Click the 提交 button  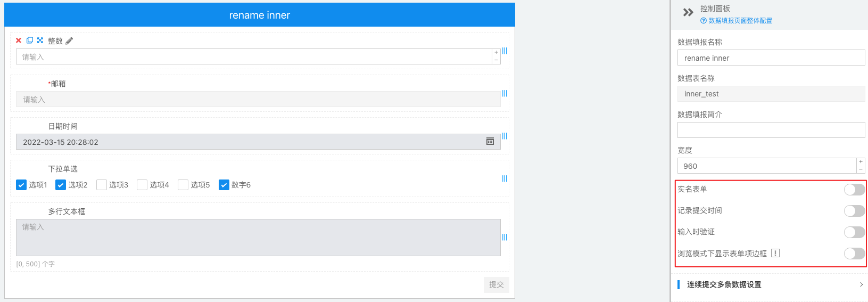(x=497, y=284)
